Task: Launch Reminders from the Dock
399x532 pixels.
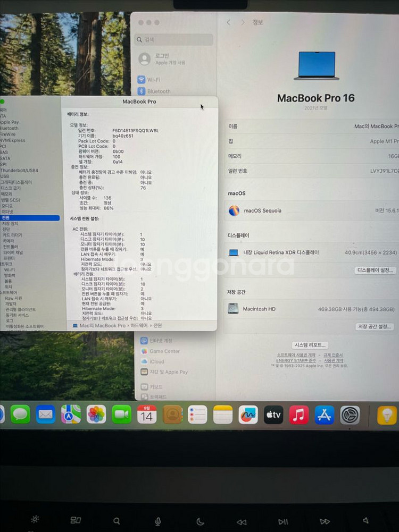Action: pyautogui.click(x=197, y=414)
